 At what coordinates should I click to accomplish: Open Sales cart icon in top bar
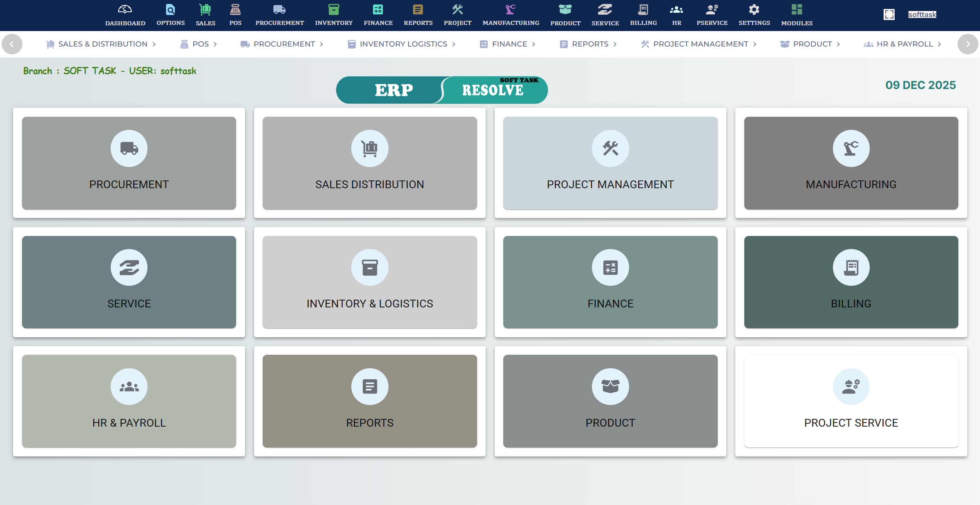pyautogui.click(x=205, y=9)
